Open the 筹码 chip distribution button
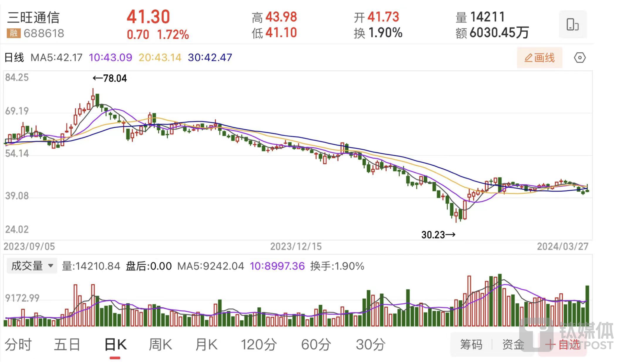The image size is (640, 364). tap(471, 344)
